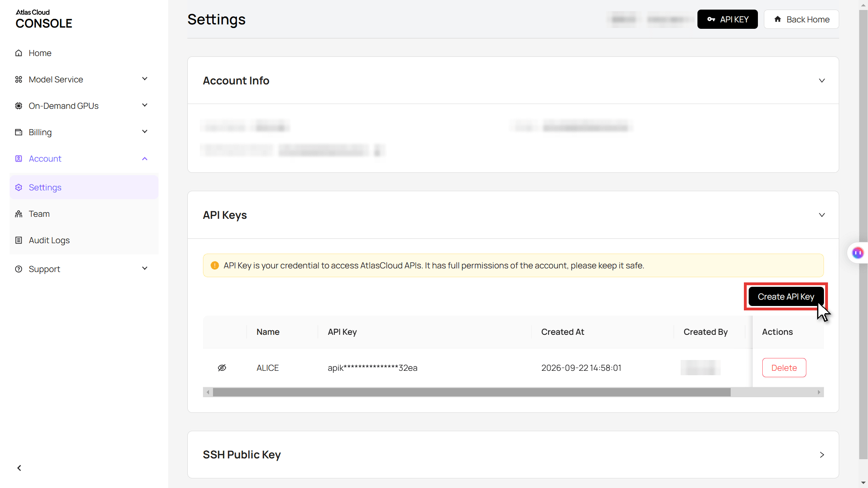Expand the Support submenu chevron
Image resolution: width=868 pixels, height=488 pixels.
[145, 269]
